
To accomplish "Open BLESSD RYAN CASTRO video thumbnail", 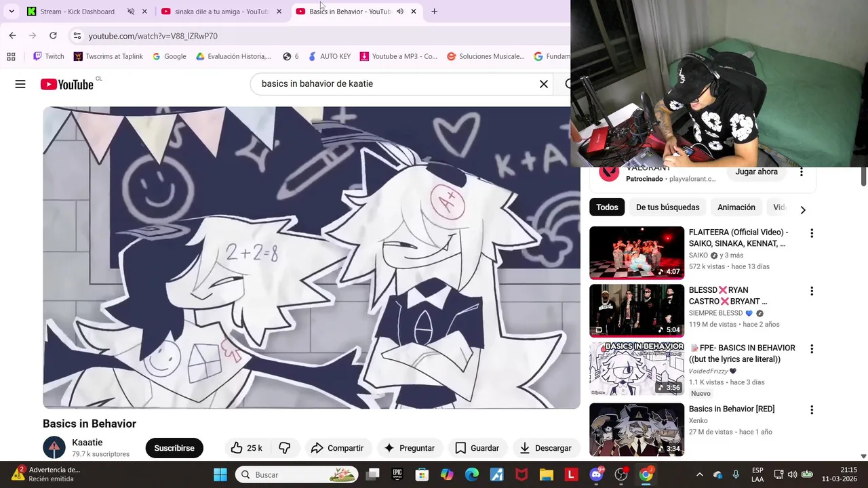I will pyautogui.click(x=637, y=310).
